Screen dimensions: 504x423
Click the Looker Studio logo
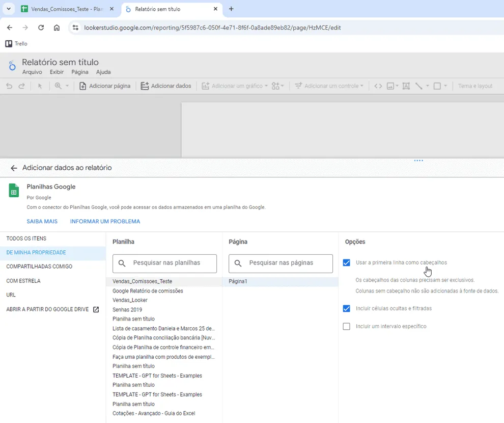[x=12, y=66]
